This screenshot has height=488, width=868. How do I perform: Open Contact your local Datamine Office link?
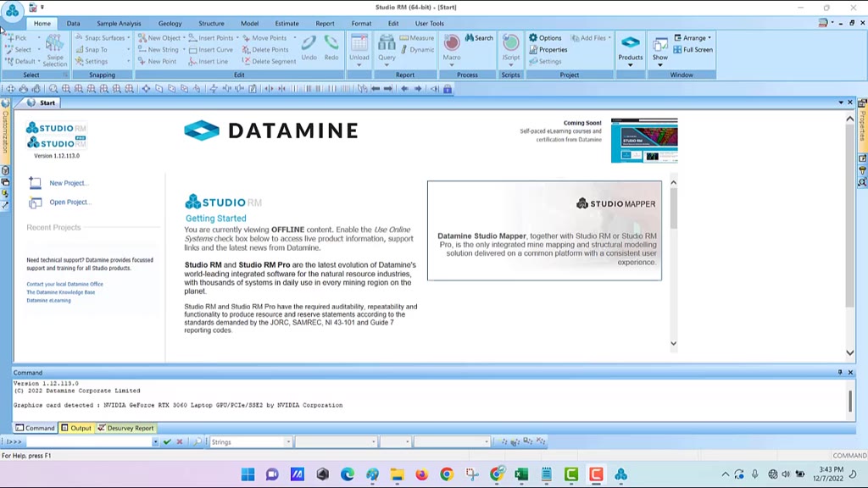(64, 284)
